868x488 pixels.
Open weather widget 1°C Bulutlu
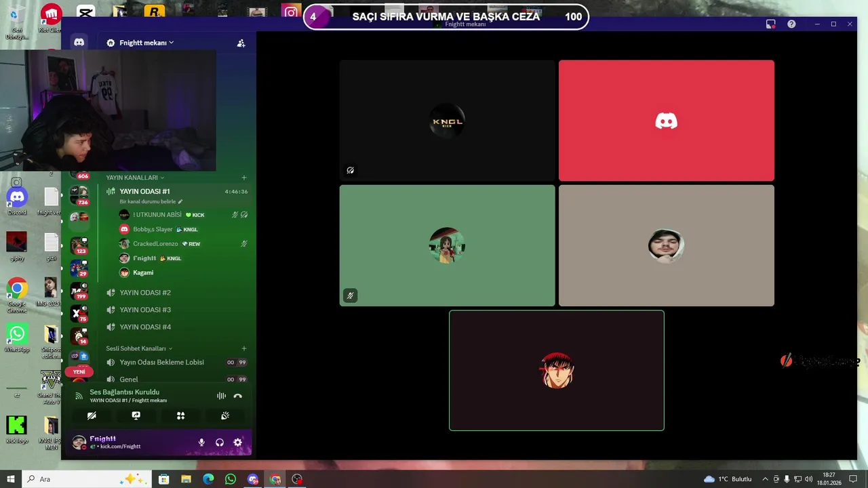click(x=728, y=479)
